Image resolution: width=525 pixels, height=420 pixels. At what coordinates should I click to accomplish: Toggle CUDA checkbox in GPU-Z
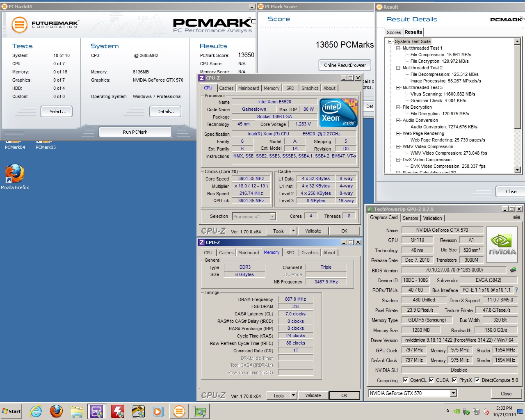pos(431,380)
